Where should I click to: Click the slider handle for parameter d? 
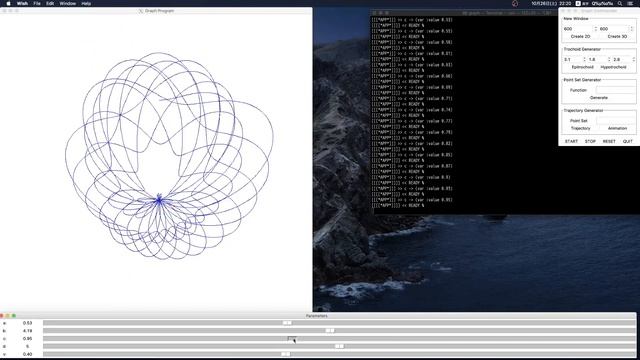(x=339, y=346)
